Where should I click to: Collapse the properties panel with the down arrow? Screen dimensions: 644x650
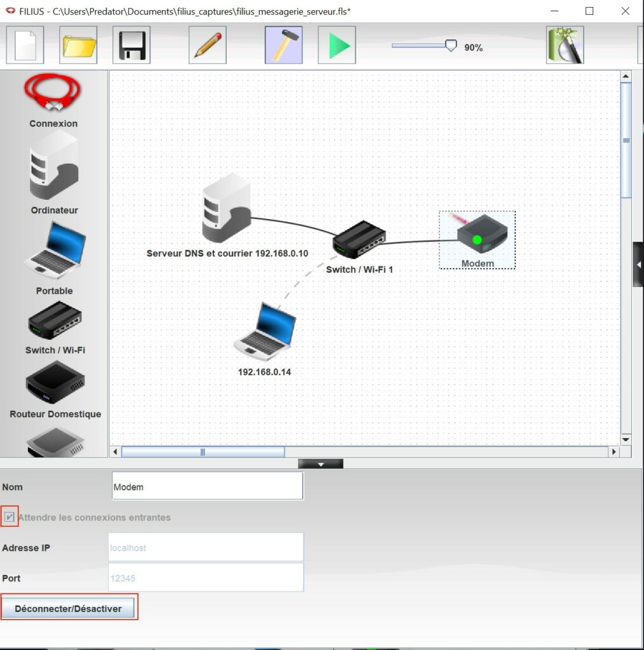point(321,464)
